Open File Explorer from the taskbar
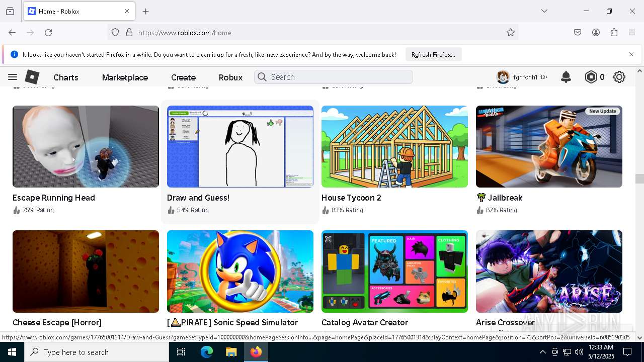This screenshot has height=362, width=644. [231, 352]
